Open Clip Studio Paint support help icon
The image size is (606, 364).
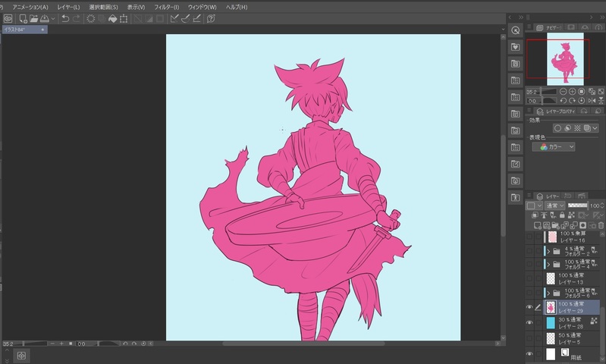click(x=211, y=18)
